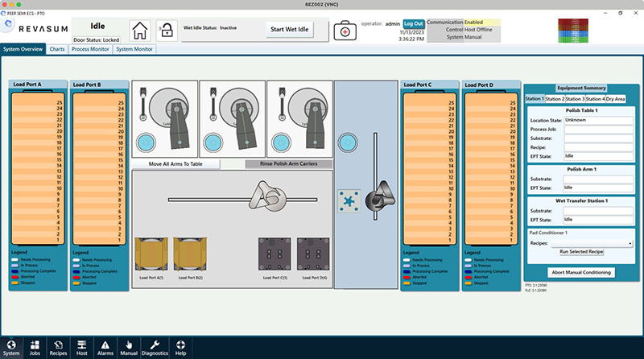Click blue wafer circle in first polish station
Viewport: 644px width, 359px height.
coord(146,143)
